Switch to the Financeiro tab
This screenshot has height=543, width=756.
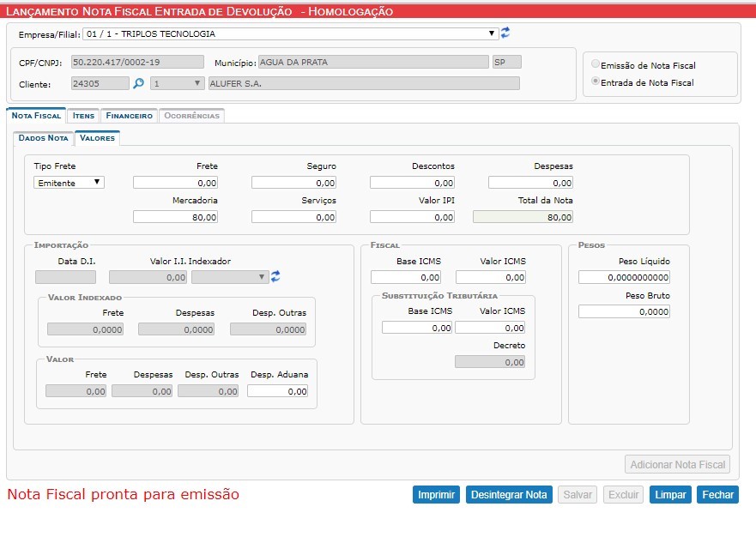130,116
